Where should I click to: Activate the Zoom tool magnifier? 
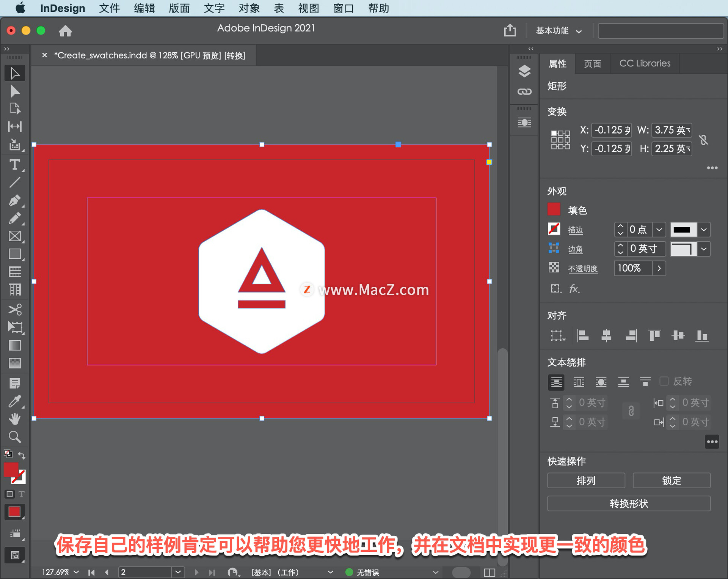click(15, 437)
